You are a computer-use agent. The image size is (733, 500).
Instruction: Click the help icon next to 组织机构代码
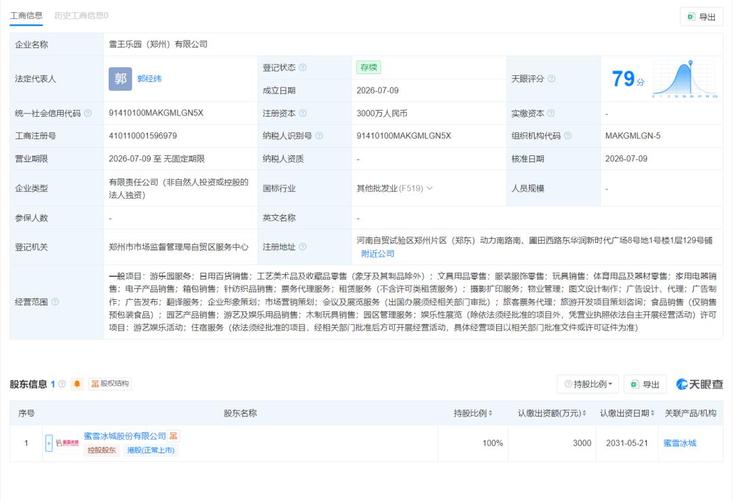click(x=568, y=136)
